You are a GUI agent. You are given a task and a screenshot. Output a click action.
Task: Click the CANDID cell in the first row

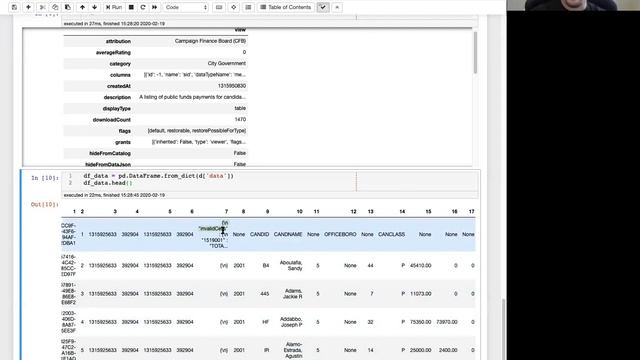(259, 234)
